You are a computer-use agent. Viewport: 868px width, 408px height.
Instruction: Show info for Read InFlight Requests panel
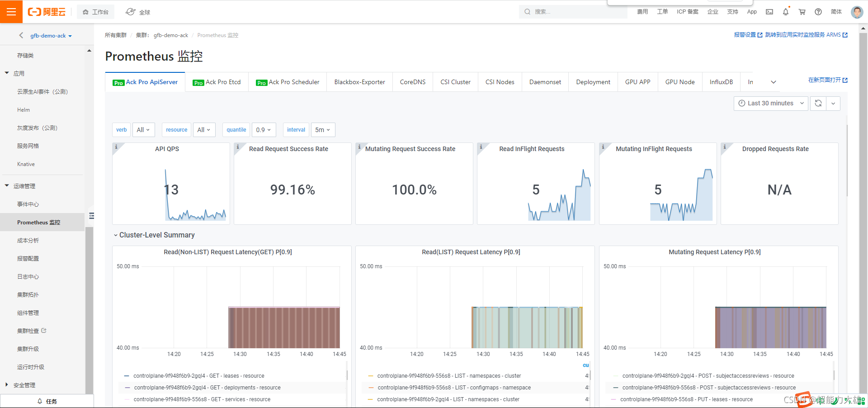point(481,147)
